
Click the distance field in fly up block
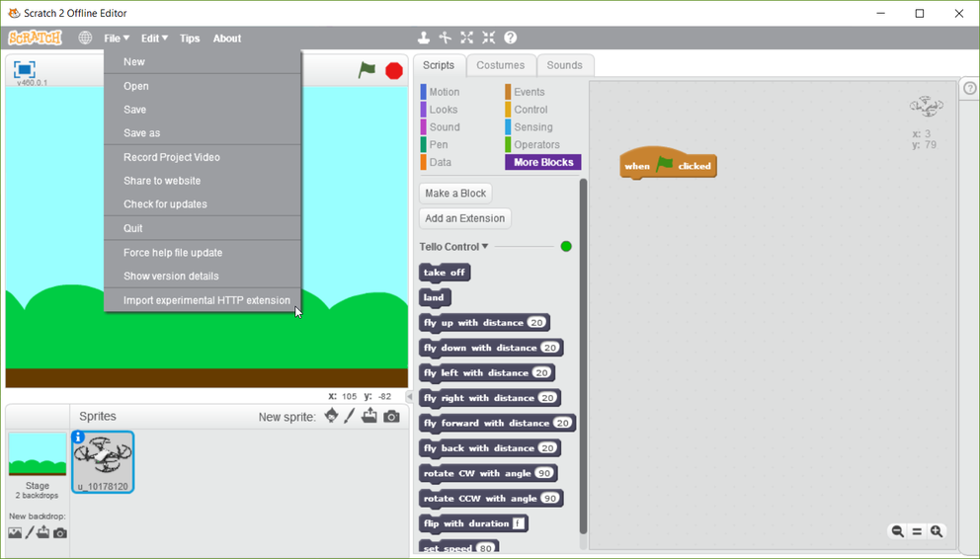click(x=536, y=322)
